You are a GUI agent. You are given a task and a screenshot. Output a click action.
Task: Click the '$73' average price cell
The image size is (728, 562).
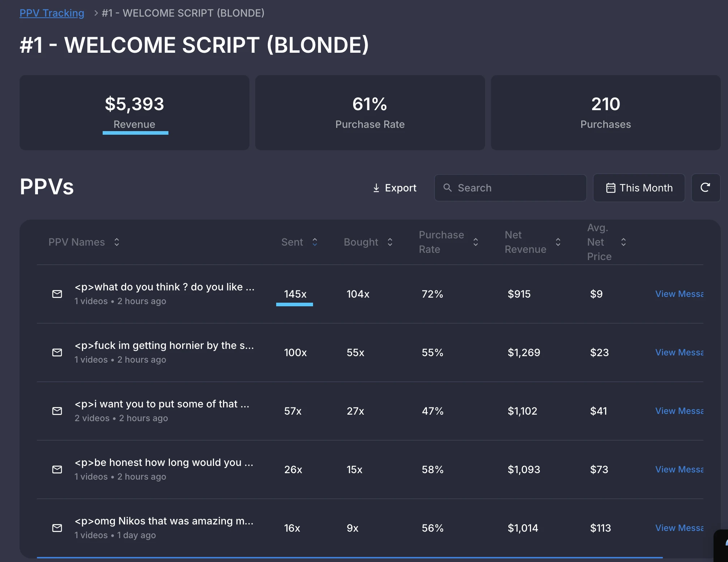[x=599, y=470]
